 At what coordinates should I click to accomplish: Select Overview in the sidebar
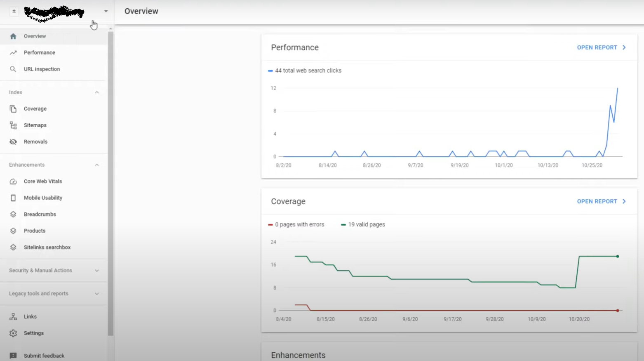pos(35,36)
